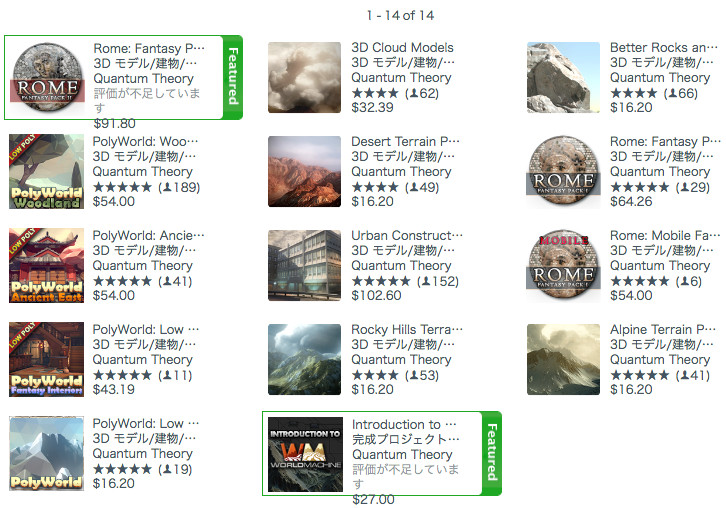The height and width of the screenshot is (508, 726).
Task: Click 3D モデル/建物 category under Better Rocks an…
Action: (662, 63)
